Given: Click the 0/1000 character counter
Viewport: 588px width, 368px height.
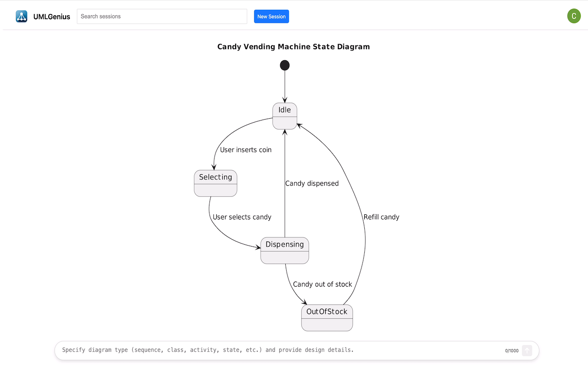Looking at the screenshot, I should [x=512, y=351].
